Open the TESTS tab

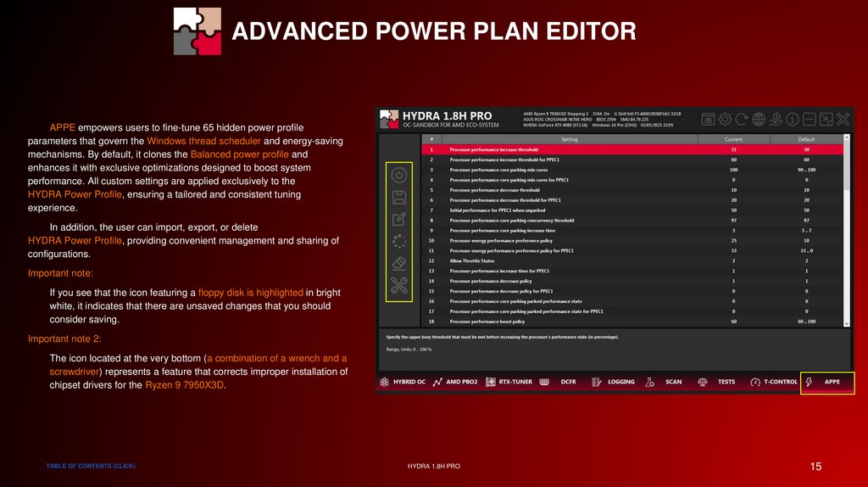pos(716,382)
